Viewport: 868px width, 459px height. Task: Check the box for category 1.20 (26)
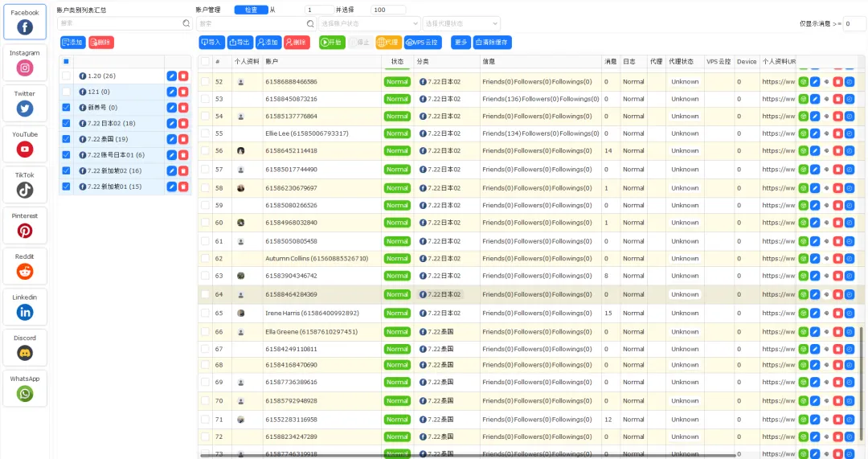67,76
